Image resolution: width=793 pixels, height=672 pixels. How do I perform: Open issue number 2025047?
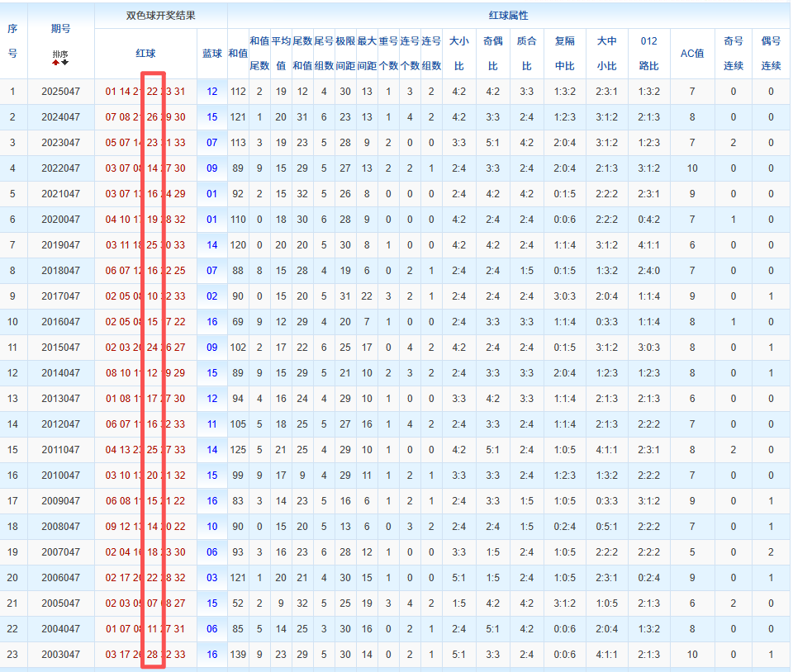[x=60, y=92]
